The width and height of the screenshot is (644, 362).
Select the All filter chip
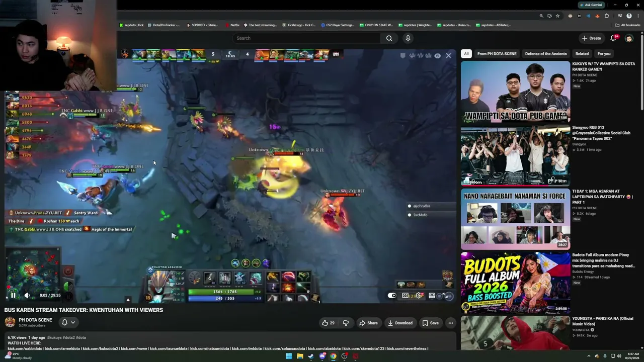[x=466, y=54]
